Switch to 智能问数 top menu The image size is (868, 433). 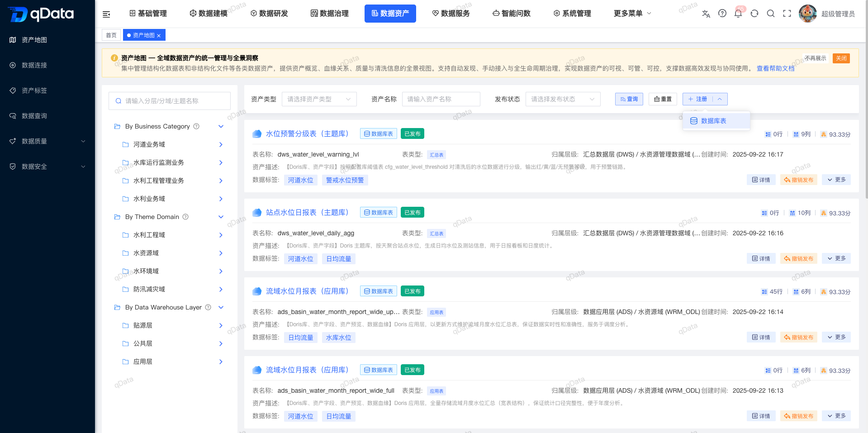coord(512,14)
